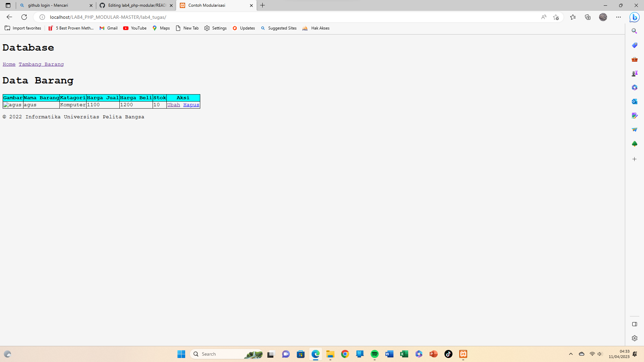Open the Shopping panel in the sidebar
This screenshot has width=644, height=362.
pyautogui.click(x=635, y=45)
